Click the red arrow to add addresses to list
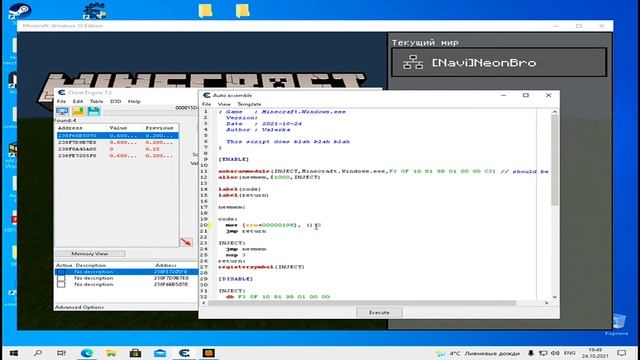This screenshot has height=360, width=640. click(x=186, y=242)
